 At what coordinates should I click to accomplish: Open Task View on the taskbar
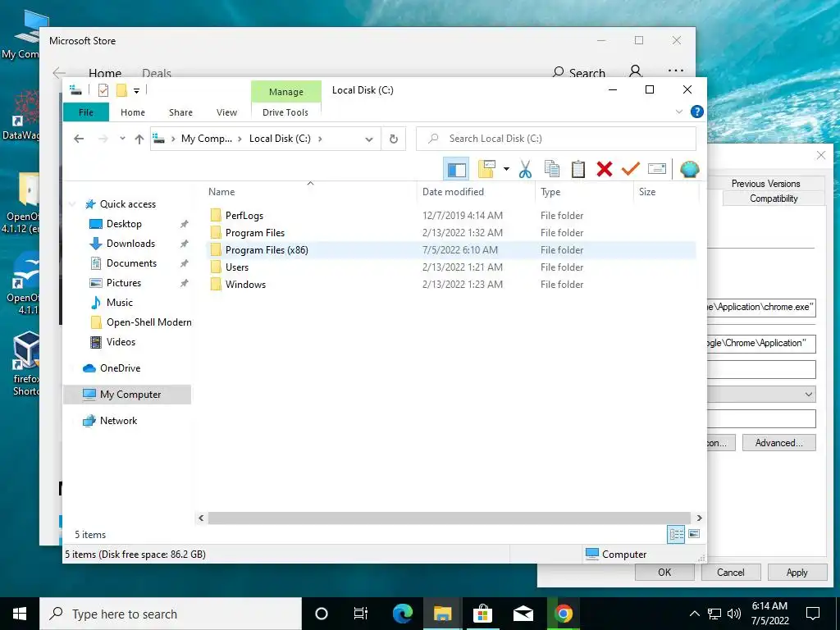pos(361,614)
